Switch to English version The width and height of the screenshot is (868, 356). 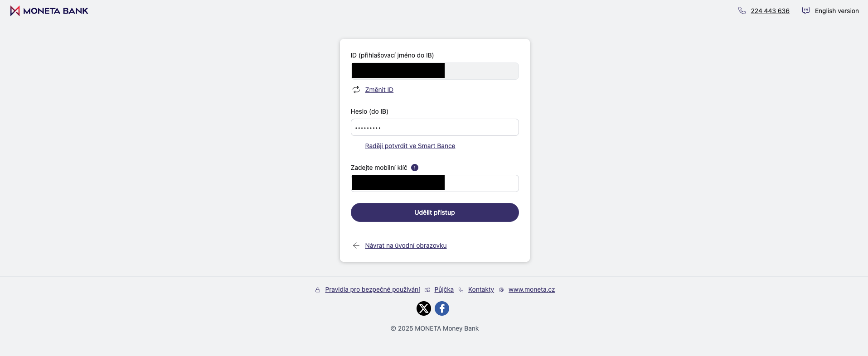click(837, 11)
